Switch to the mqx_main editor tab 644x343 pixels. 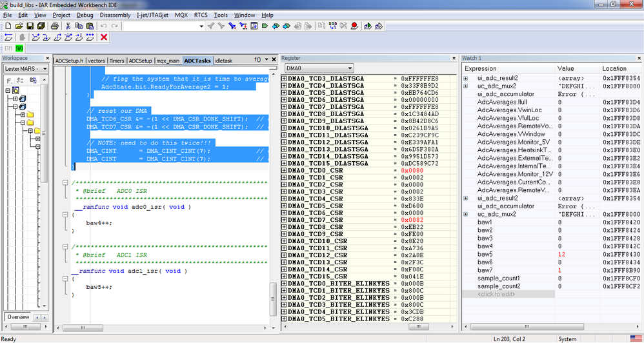click(x=168, y=60)
